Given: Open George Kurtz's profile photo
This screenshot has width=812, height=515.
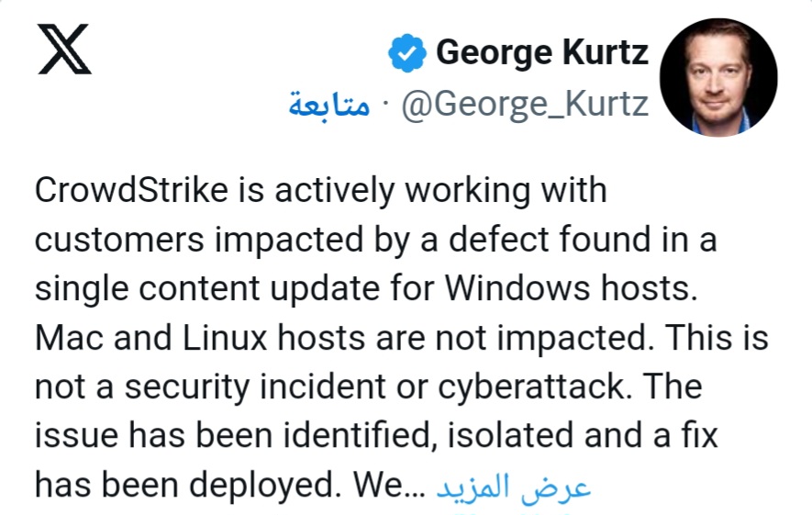Looking at the screenshot, I should tap(718, 76).
